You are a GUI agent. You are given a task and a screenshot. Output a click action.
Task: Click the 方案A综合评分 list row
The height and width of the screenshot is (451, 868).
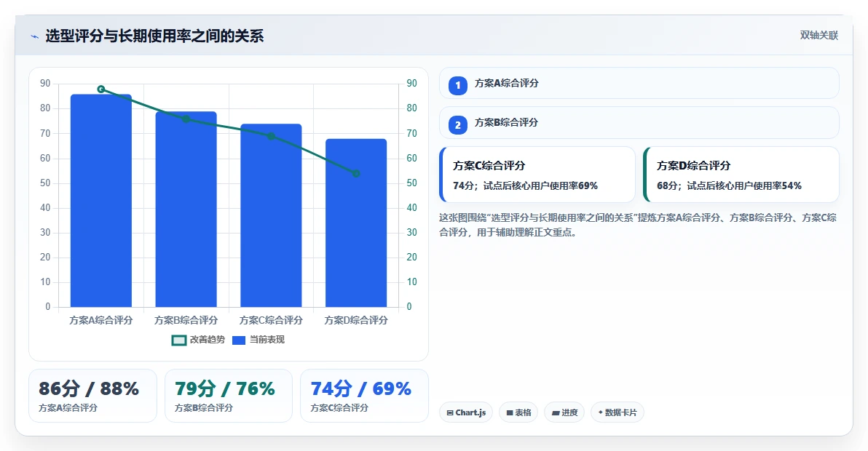tap(639, 84)
